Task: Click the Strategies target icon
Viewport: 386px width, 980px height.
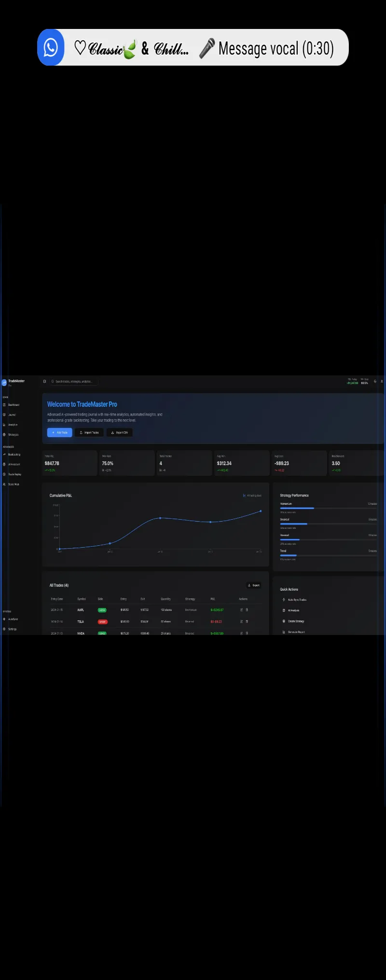Action: point(4,434)
